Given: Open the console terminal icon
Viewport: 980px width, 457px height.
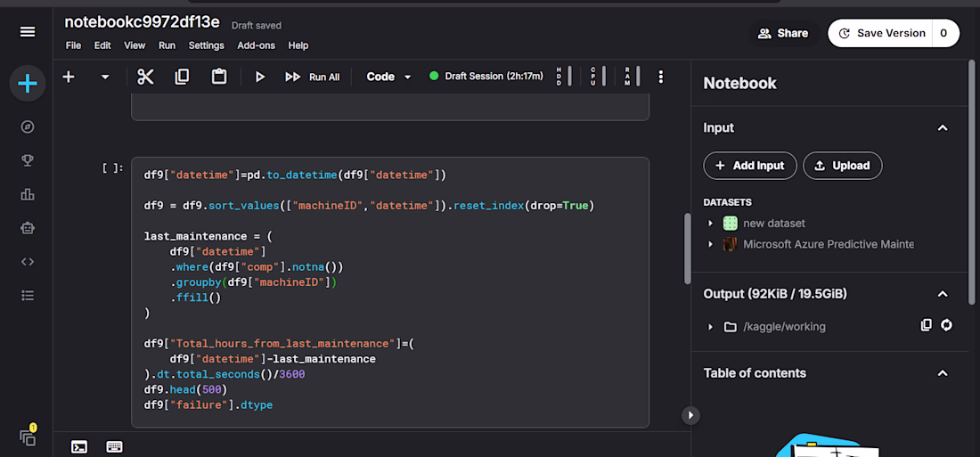Looking at the screenshot, I should (x=79, y=446).
